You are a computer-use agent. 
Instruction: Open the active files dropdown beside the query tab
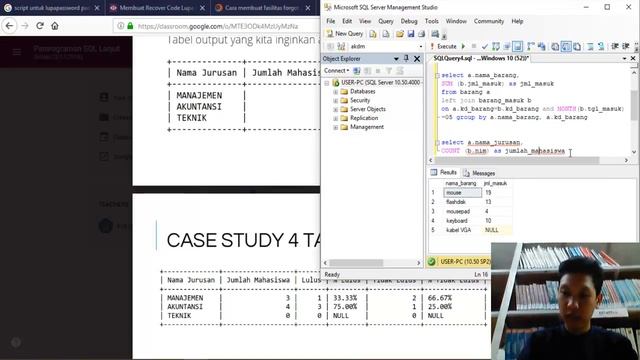click(x=624, y=59)
